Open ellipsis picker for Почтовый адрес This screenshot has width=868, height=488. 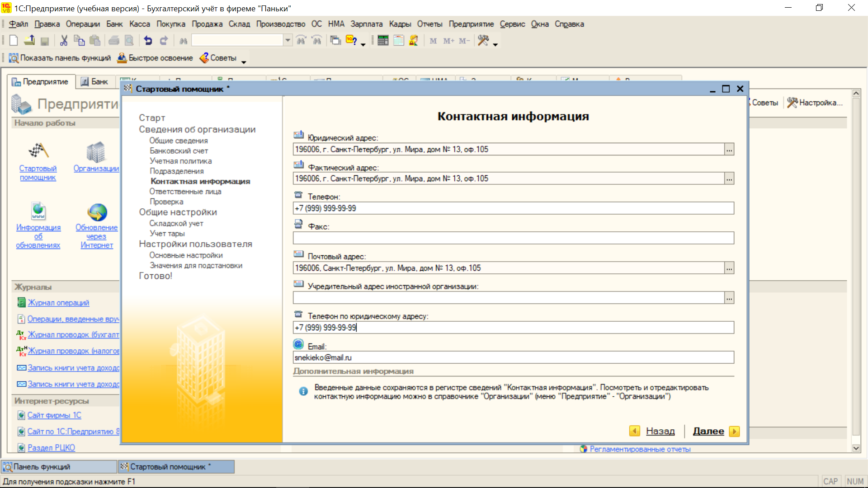[x=729, y=268]
